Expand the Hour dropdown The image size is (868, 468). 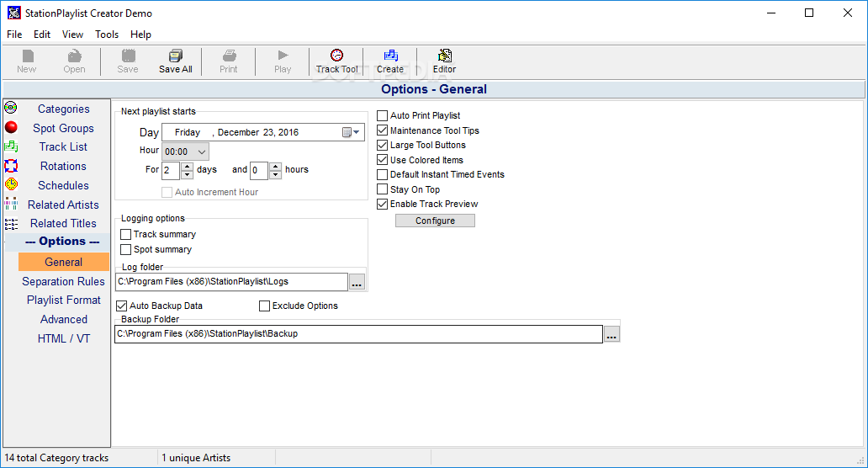(x=202, y=152)
